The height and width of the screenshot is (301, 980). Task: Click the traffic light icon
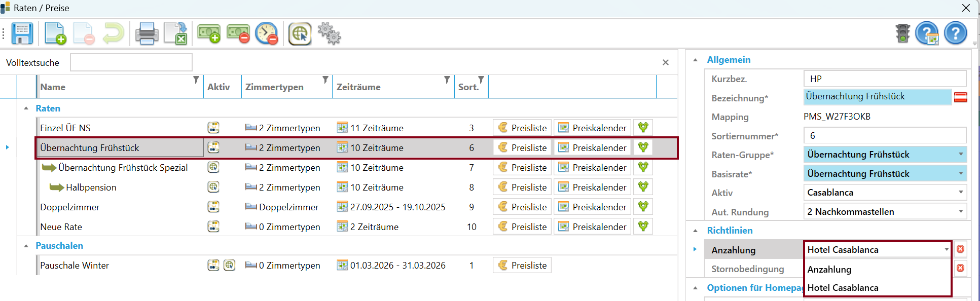tap(903, 33)
